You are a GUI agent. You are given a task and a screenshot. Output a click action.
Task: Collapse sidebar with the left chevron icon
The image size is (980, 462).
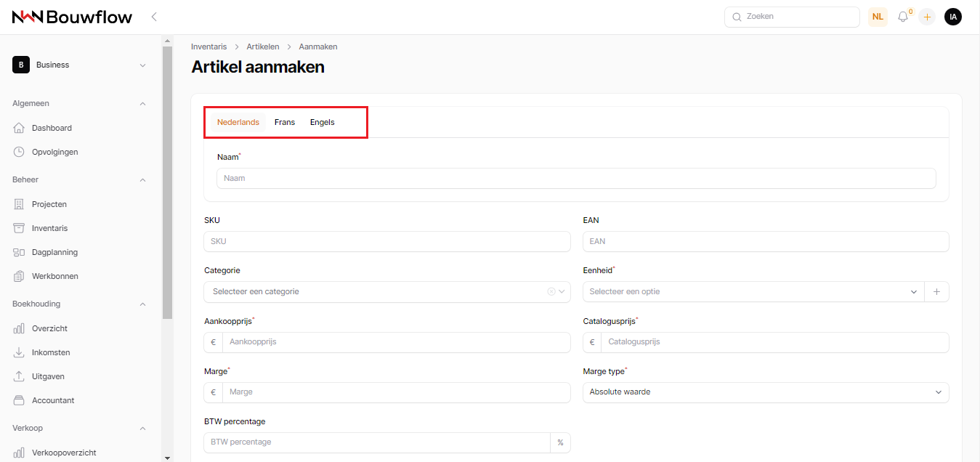point(154,17)
